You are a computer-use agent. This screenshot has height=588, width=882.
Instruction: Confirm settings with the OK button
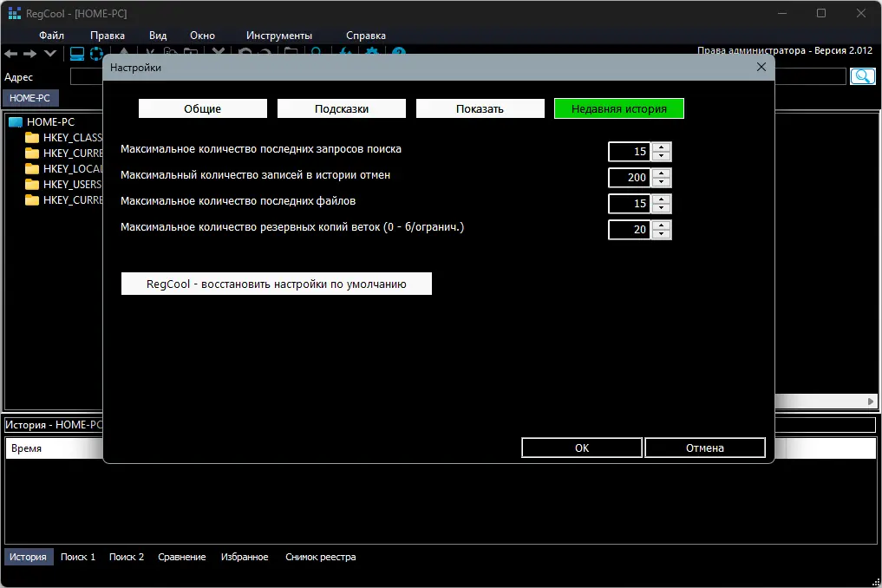pos(582,448)
